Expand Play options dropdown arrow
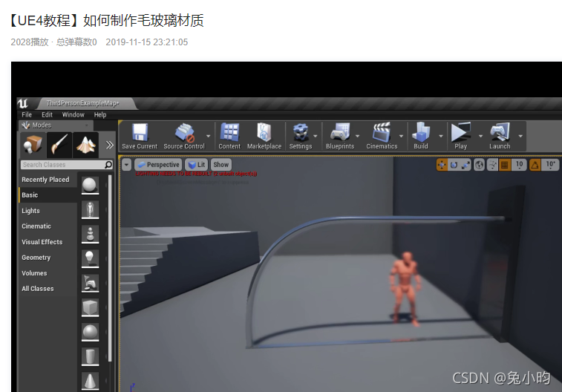562x392 pixels. [480, 136]
